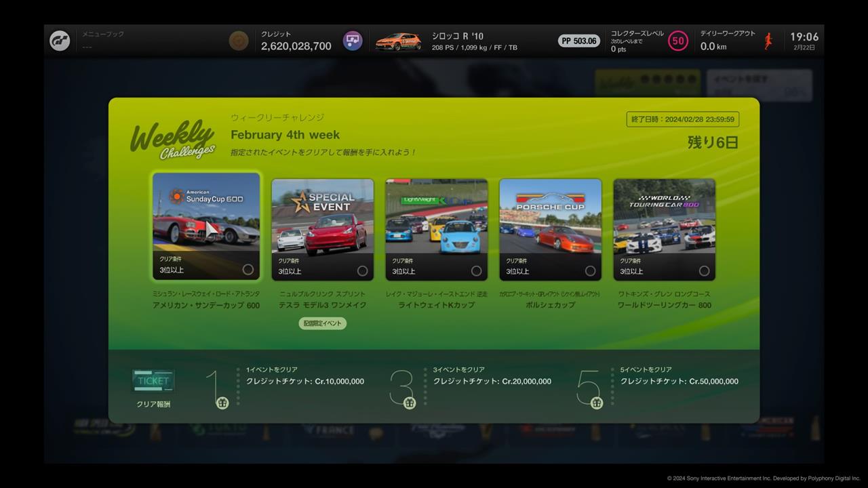Screen dimensions: 868x488
Task: Click ニュルブルクリンク スプリント track name
Action: [323, 294]
